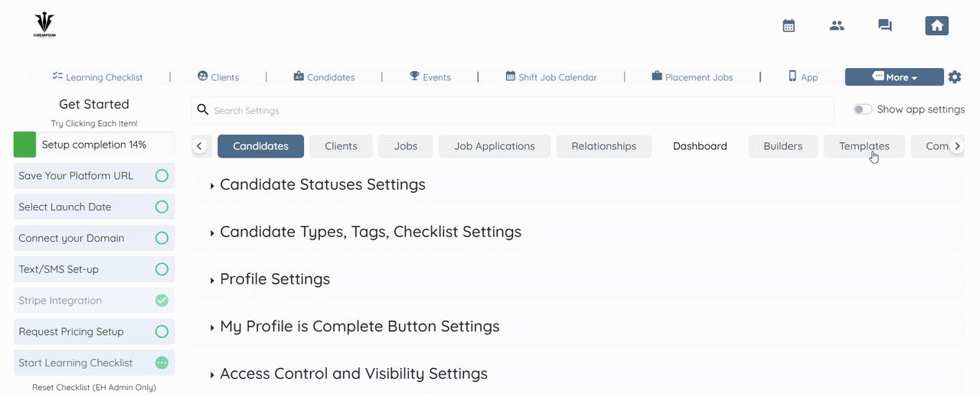The height and width of the screenshot is (397, 980).
Task: Open Shift Job Calendar link
Action: pos(551,77)
